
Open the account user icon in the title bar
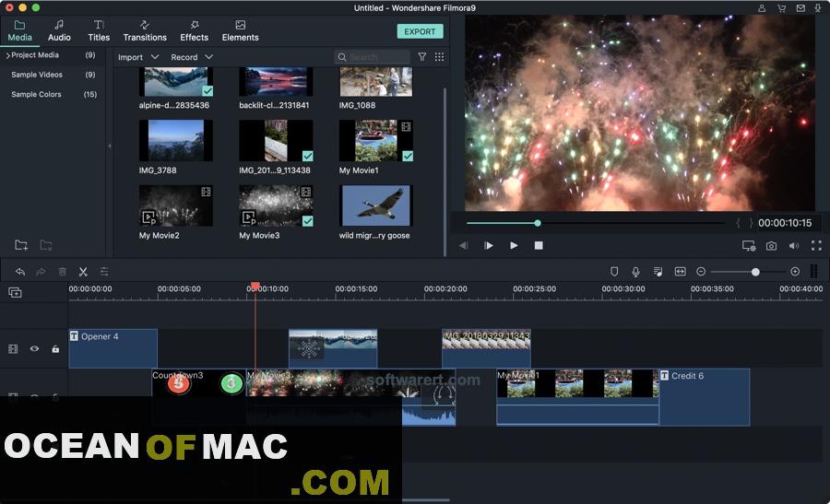[761, 8]
